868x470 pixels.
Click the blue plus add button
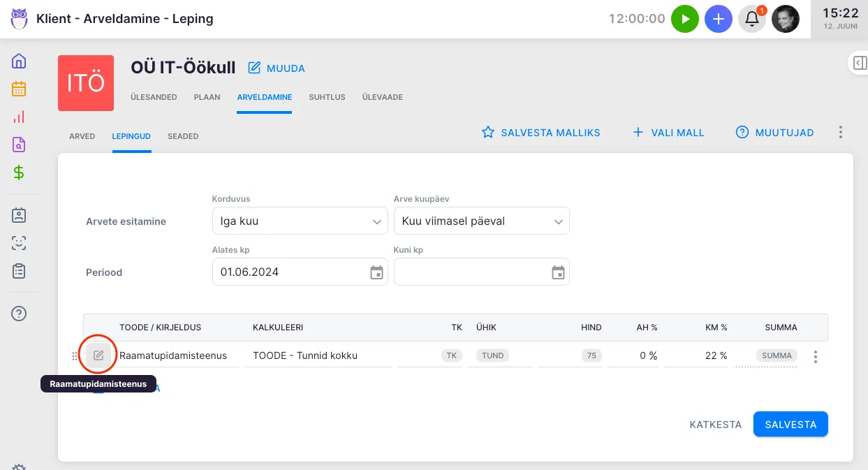coord(718,19)
